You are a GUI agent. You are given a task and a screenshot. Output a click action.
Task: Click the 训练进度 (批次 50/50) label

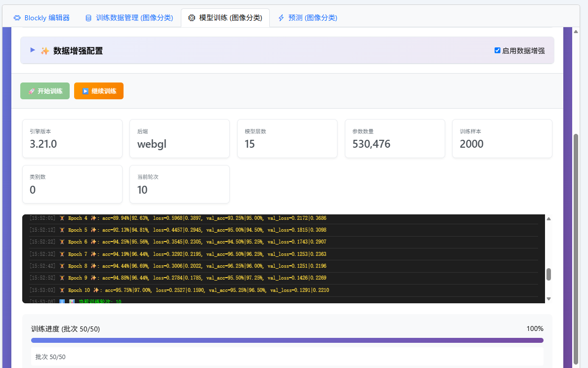click(x=66, y=329)
